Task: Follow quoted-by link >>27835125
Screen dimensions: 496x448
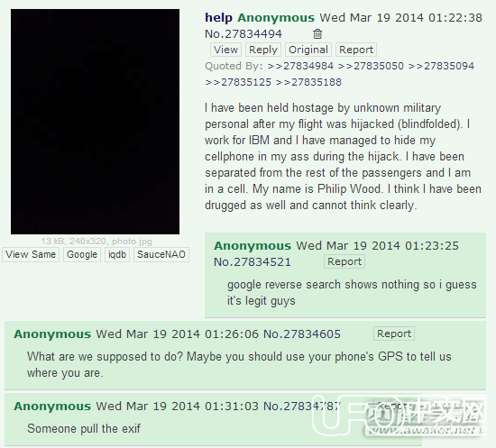Action: pos(238,82)
